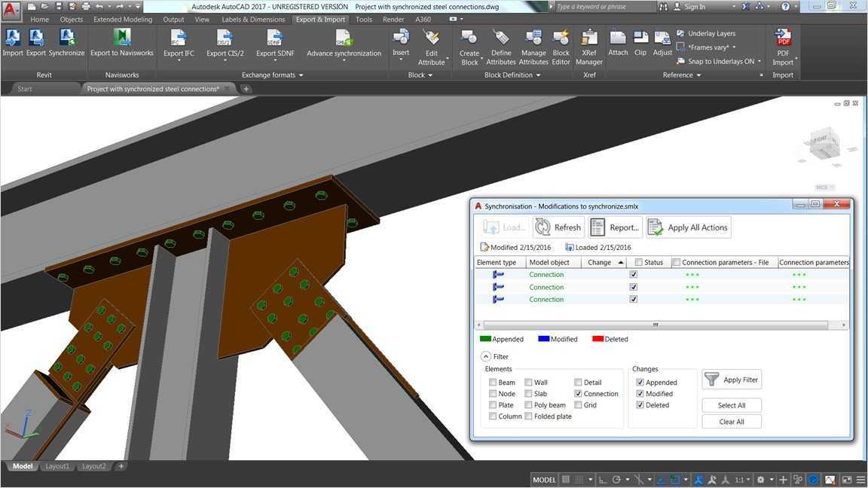Click the ViewCube in the drawing area

click(826, 144)
